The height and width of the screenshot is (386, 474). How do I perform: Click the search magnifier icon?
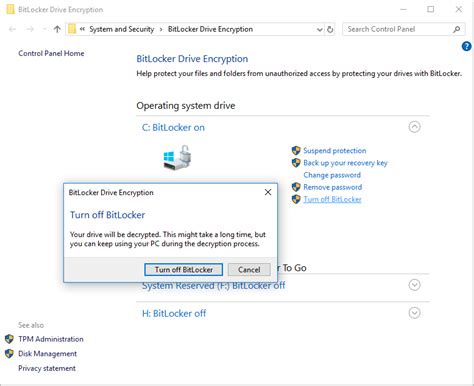457,29
